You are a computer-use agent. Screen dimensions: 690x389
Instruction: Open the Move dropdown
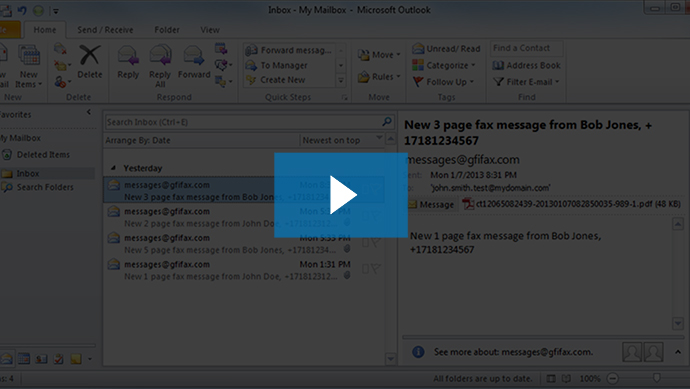(x=379, y=55)
